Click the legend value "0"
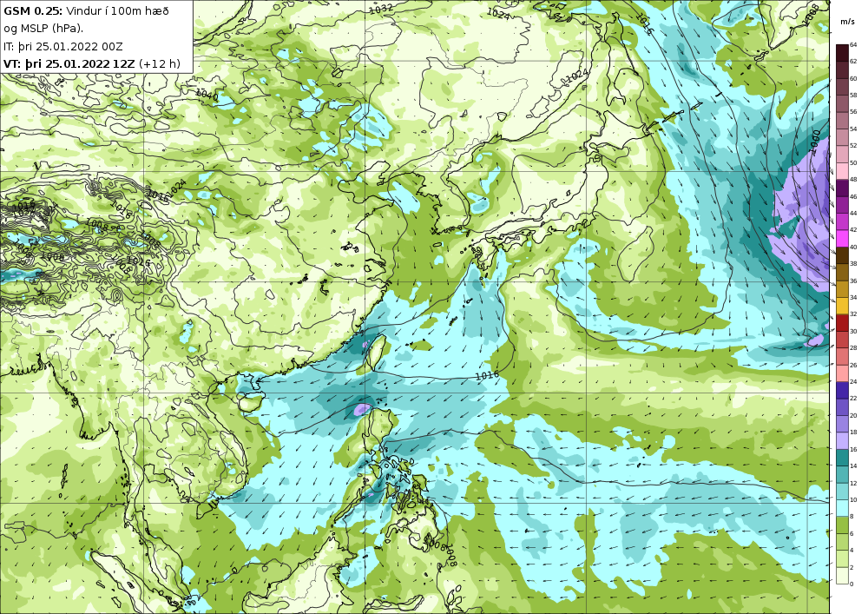 pyautogui.click(x=852, y=584)
